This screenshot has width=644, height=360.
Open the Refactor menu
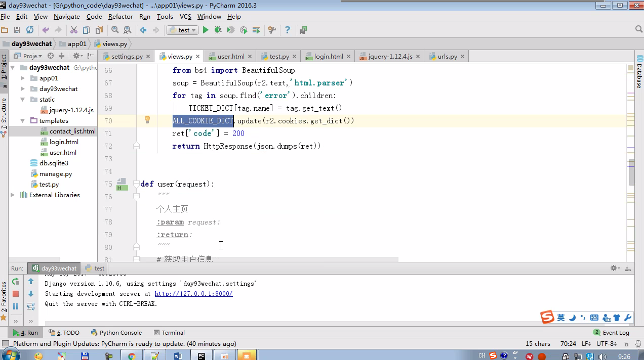(x=120, y=17)
